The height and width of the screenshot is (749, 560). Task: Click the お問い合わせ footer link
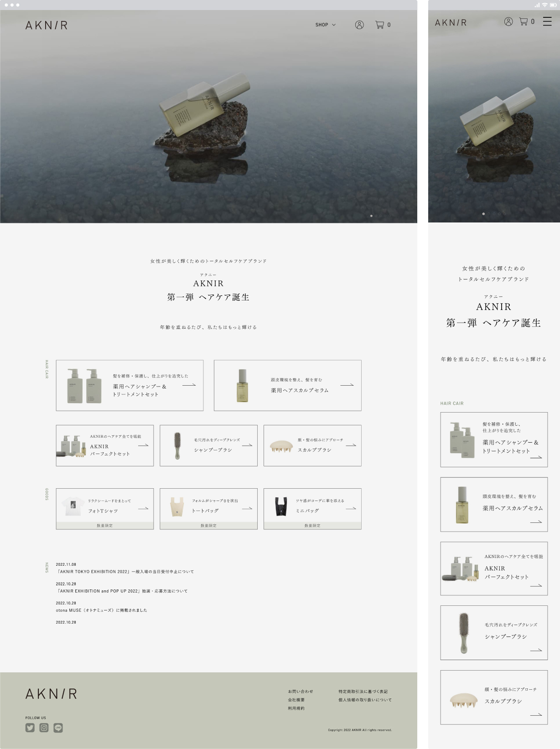click(301, 692)
